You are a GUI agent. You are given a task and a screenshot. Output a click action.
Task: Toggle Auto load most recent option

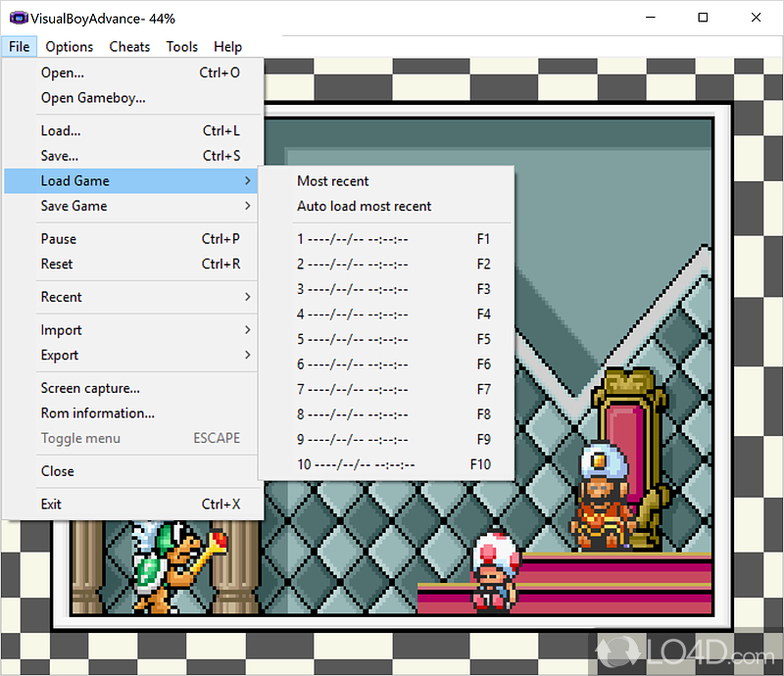(364, 207)
